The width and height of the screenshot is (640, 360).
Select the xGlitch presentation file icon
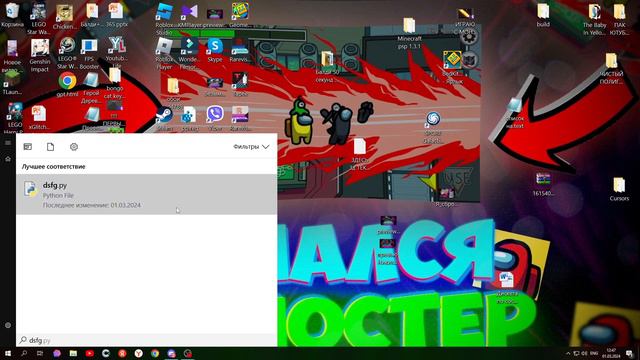[x=39, y=118]
